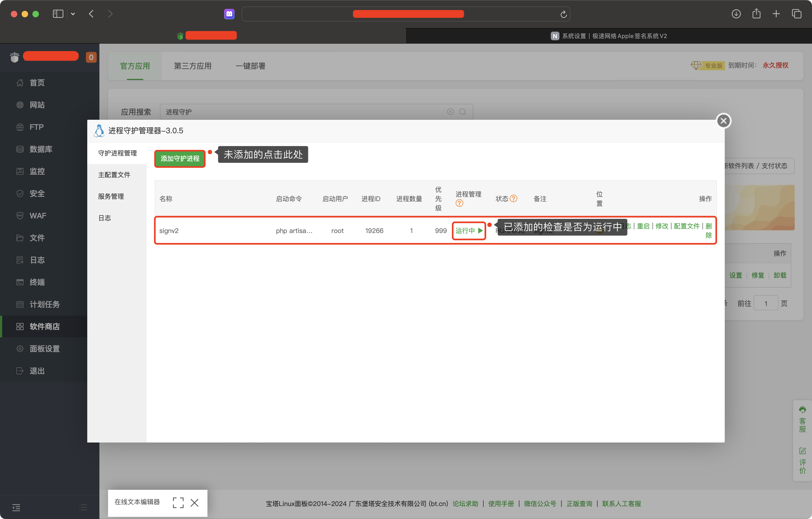Open 数据库 in the sidebar
Screen dimensions: 812x519
click(41, 149)
